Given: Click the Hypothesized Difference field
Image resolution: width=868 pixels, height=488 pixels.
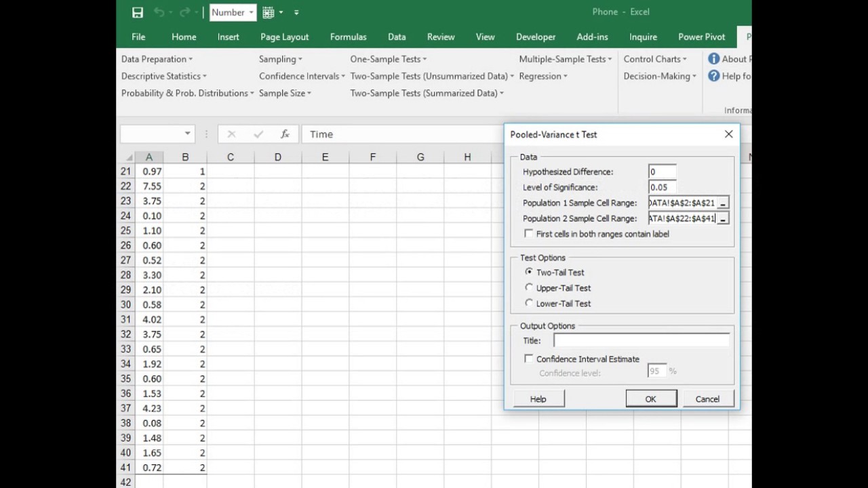Looking at the screenshot, I should point(662,172).
